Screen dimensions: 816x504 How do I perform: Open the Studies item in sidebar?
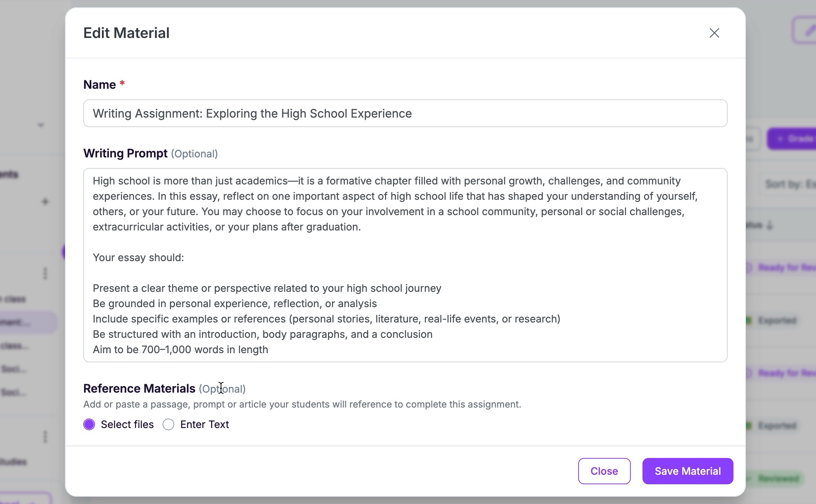(15, 462)
